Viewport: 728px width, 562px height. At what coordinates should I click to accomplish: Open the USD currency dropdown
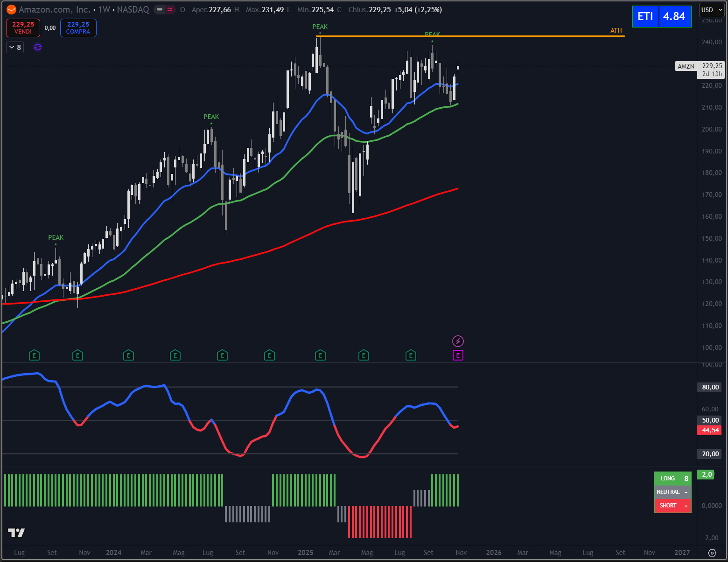point(711,10)
